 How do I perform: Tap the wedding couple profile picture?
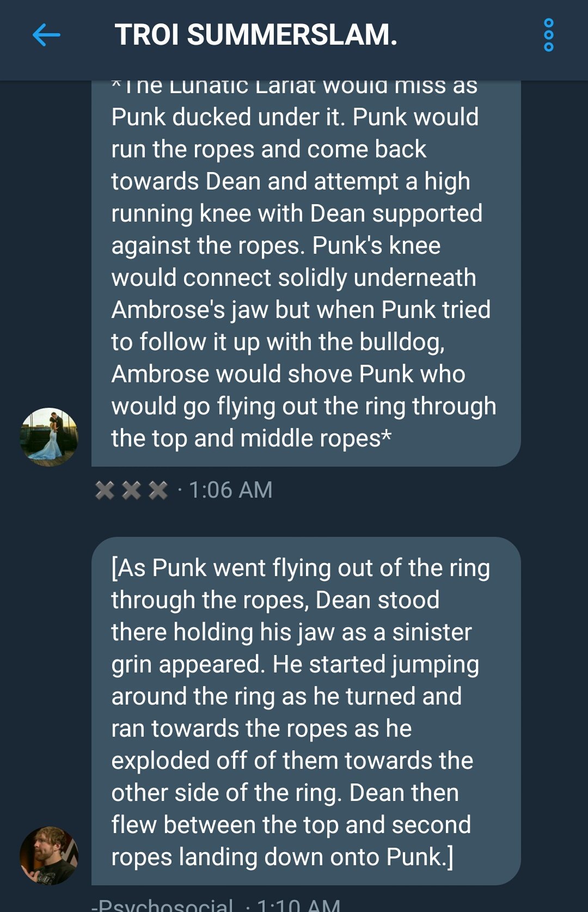point(49,437)
